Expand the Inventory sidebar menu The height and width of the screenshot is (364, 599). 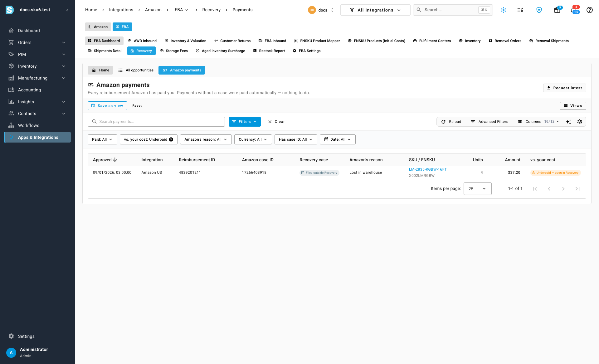click(37, 66)
